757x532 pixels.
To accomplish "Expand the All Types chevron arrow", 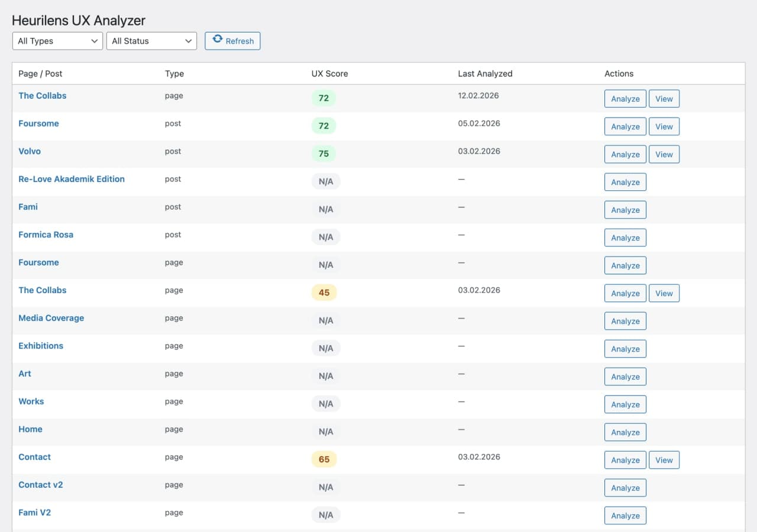I will (93, 41).
